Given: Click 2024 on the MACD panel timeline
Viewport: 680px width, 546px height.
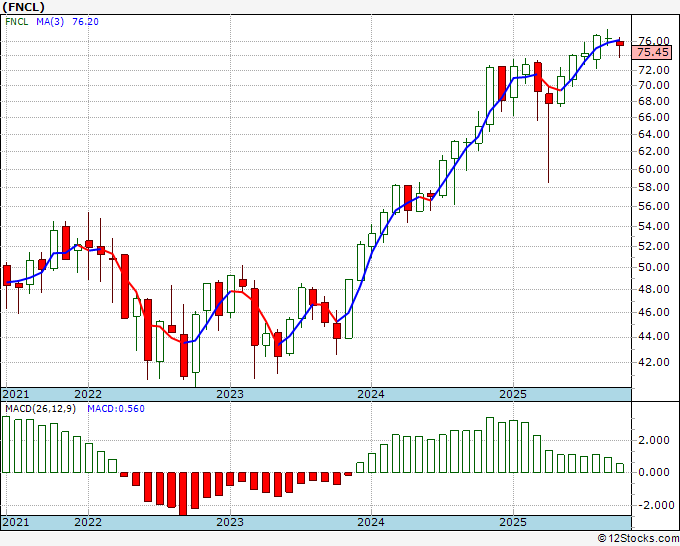Looking at the screenshot, I should click(x=371, y=522).
